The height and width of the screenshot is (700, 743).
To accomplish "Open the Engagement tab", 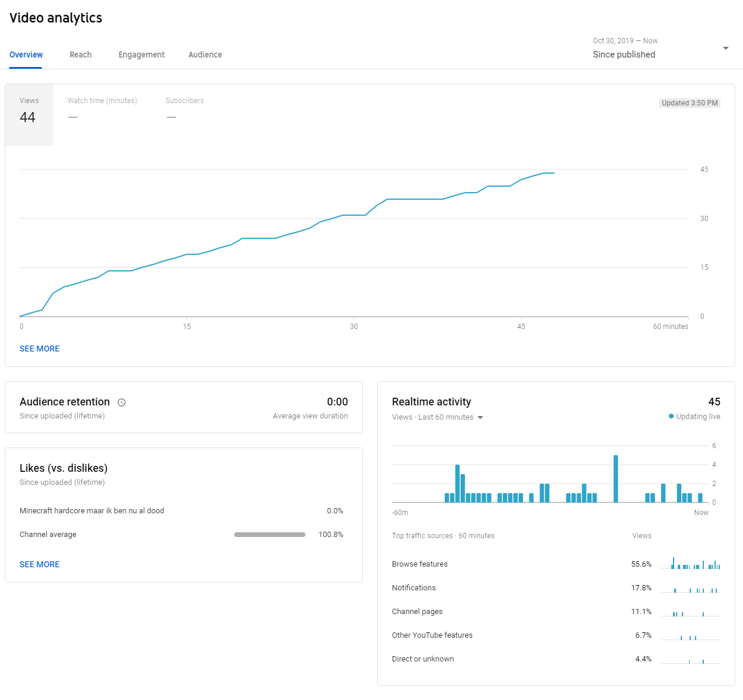I will [141, 55].
